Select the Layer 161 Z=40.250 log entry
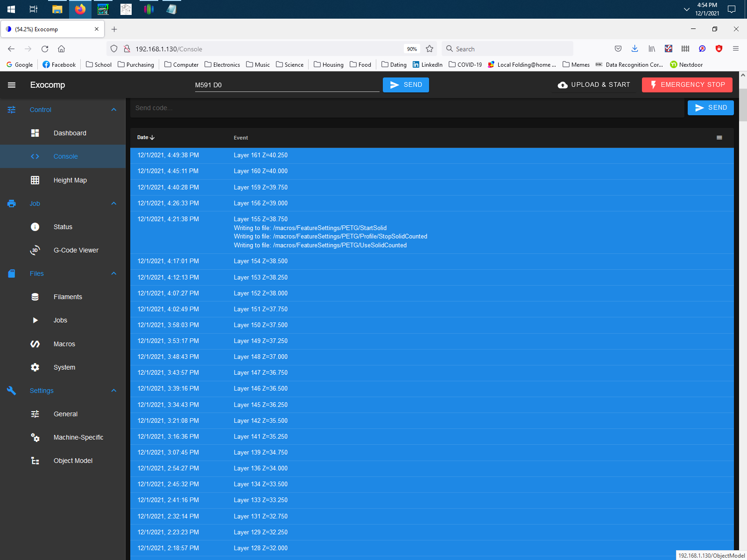747x560 pixels. point(432,155)
